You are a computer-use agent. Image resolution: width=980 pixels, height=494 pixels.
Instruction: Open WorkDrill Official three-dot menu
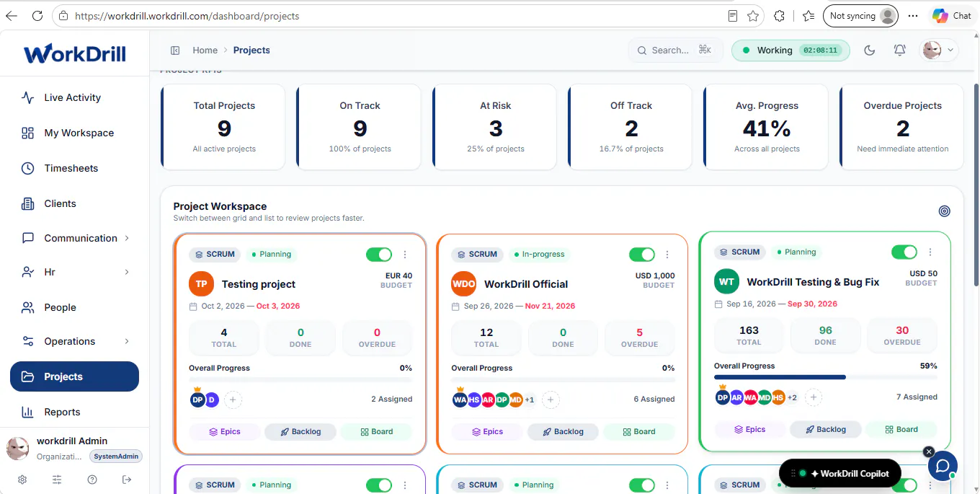tap(667, 255)
